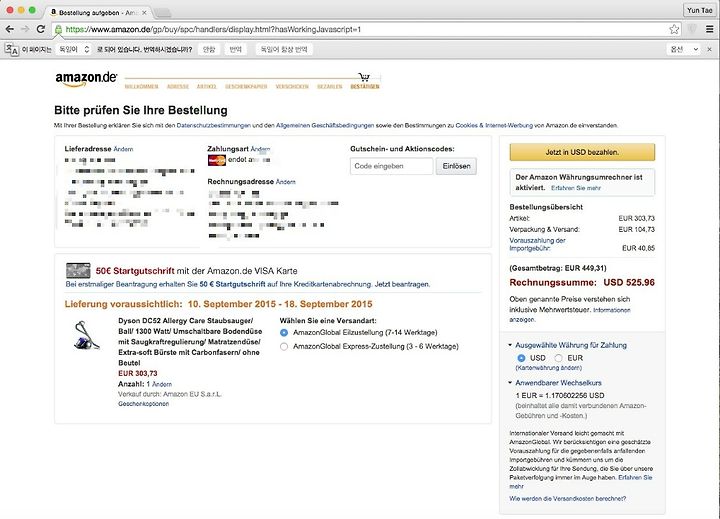720x519 pixels.
Task: Click Ändern next to Anzahl
Action: point(162,384)
